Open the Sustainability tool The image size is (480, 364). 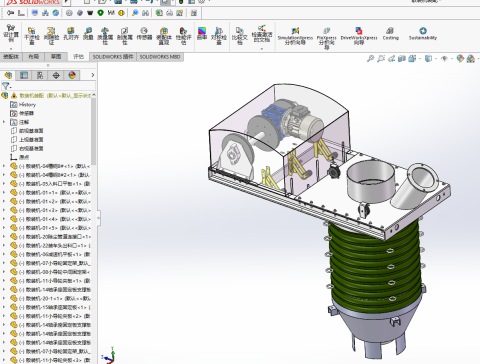(x=423, y=34)
